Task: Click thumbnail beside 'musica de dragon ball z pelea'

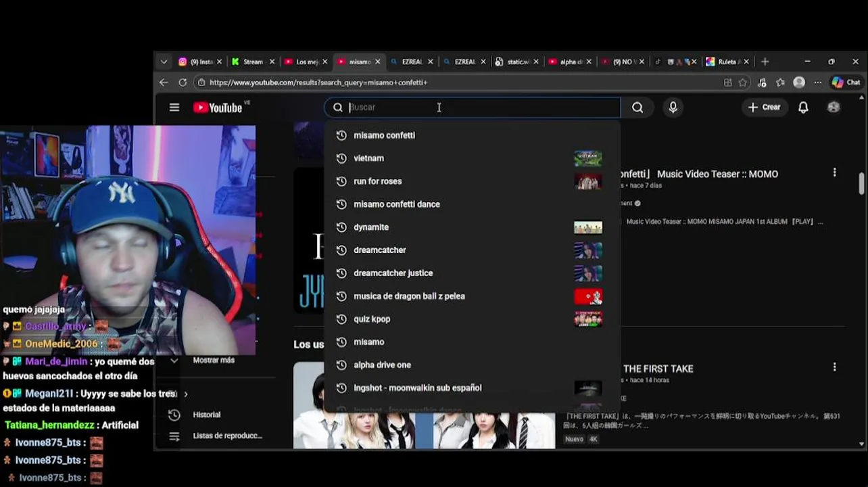Action: [588, 296]
